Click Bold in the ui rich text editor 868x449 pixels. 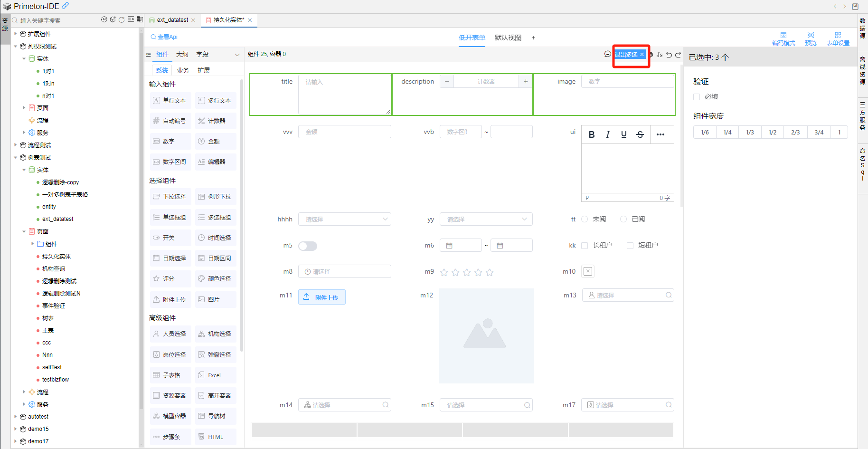click(592, 134)
